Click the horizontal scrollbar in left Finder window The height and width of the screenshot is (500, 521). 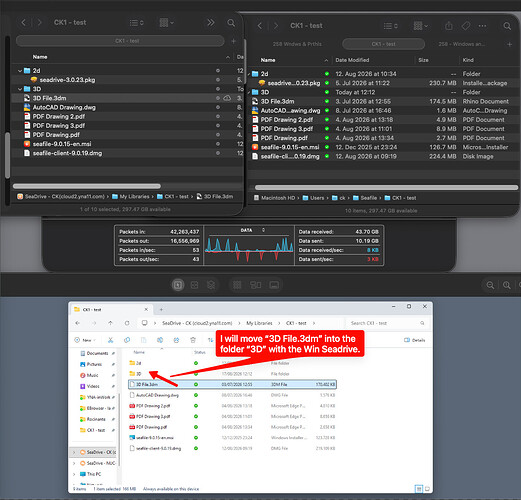(87, 186)
